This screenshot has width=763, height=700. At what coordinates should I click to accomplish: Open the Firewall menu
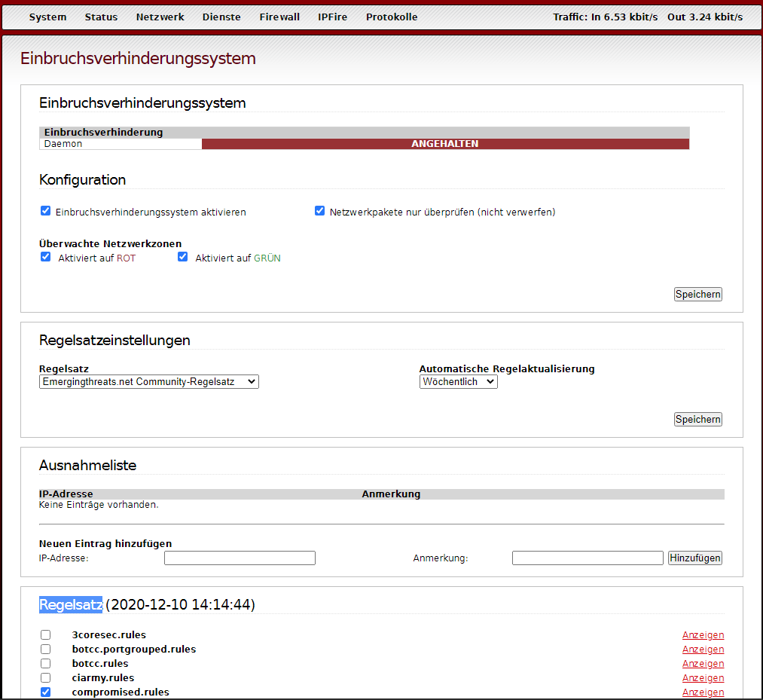click(x=279, y=17)
